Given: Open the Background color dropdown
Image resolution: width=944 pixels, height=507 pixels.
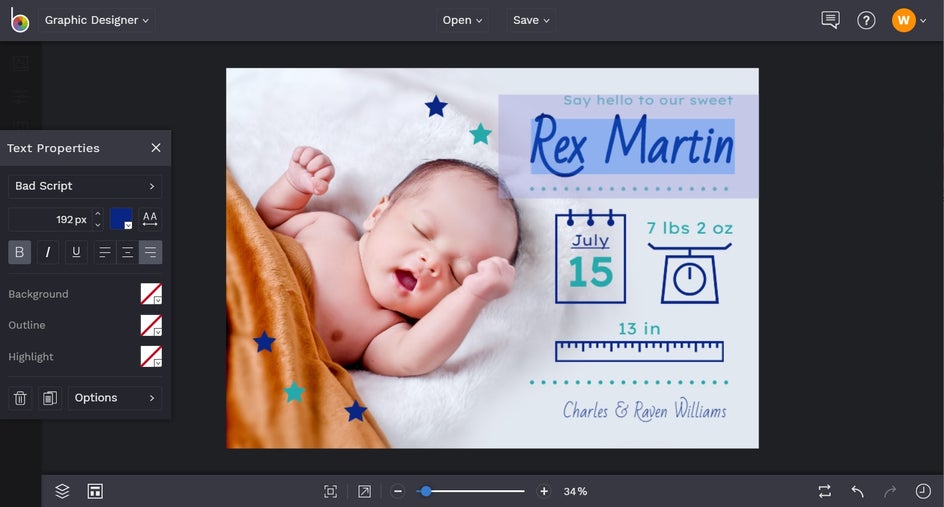Looking at the screenshot, I should pos(151,294).
